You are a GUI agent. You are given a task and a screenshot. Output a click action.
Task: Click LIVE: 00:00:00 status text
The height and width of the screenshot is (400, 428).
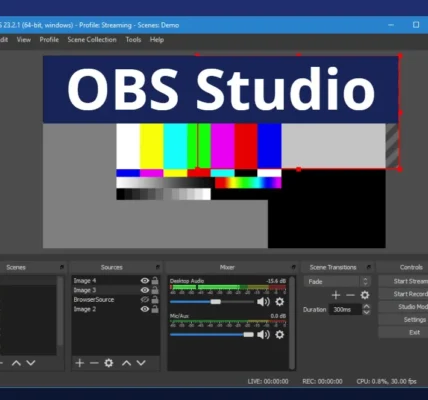268,381
